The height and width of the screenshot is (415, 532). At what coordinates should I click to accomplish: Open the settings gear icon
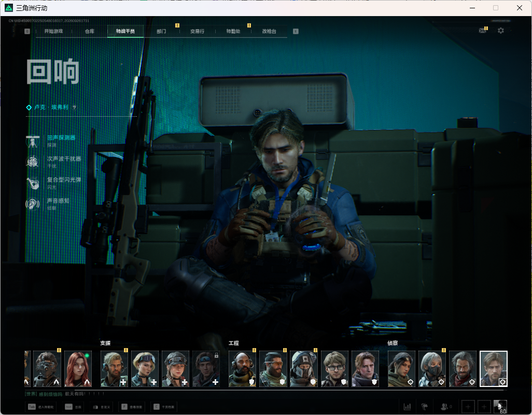coord(501,31)
